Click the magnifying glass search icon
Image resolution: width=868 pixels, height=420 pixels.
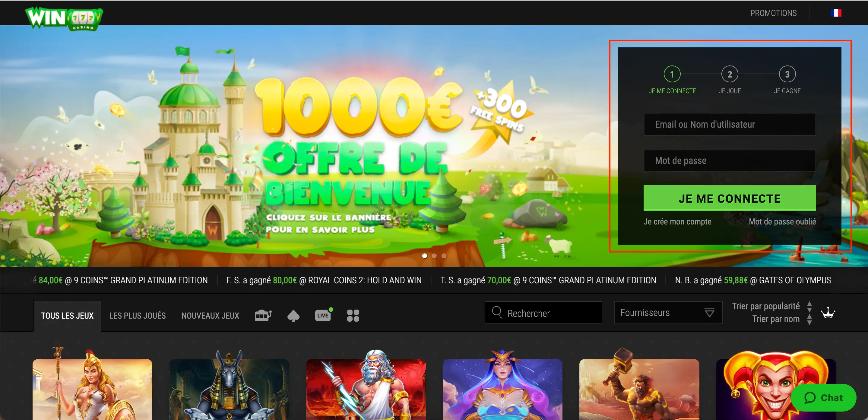(x=497, y=313)
